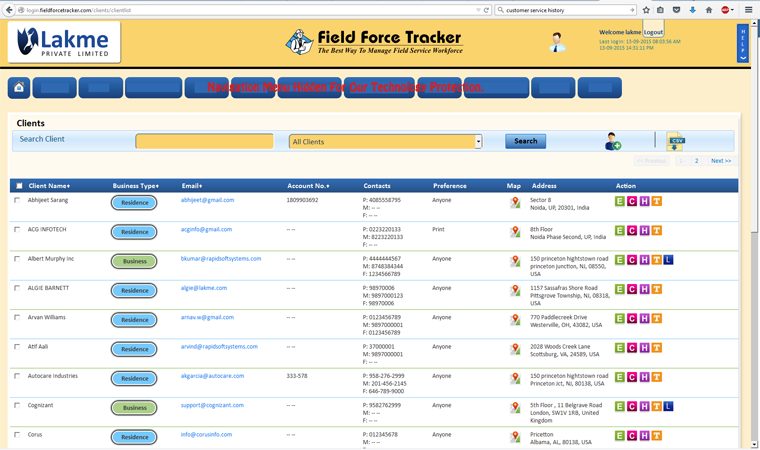
Task: Check the box for Abhijeet Sarang
Action: 17,200
